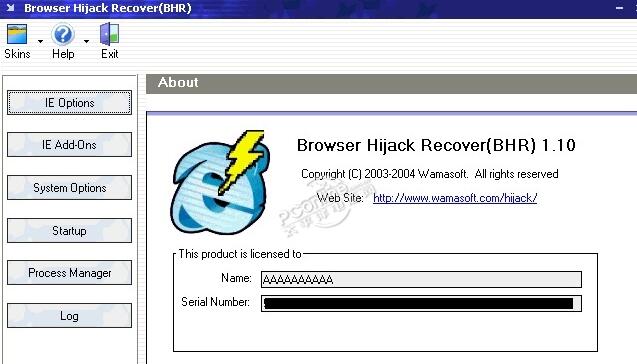The image size is (637, 364).
Task: Open the IE Add-Ons section
Action: 69,145
